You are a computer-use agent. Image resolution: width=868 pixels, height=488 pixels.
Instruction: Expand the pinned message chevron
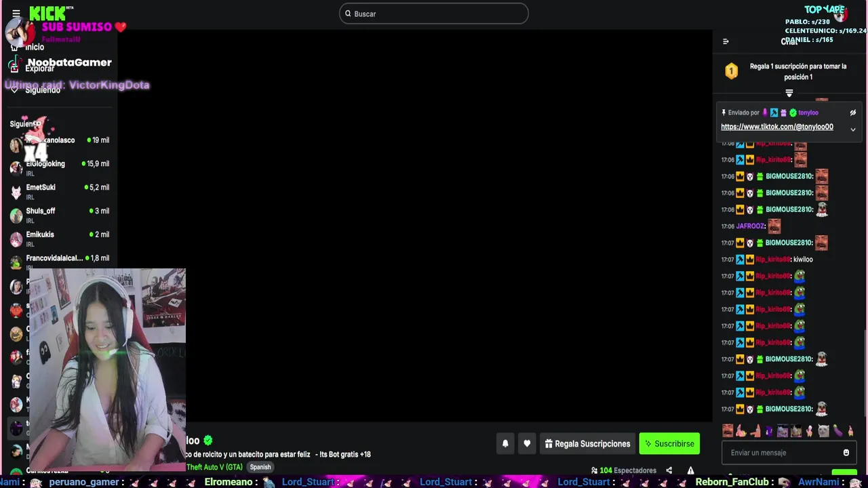[853, 129]
